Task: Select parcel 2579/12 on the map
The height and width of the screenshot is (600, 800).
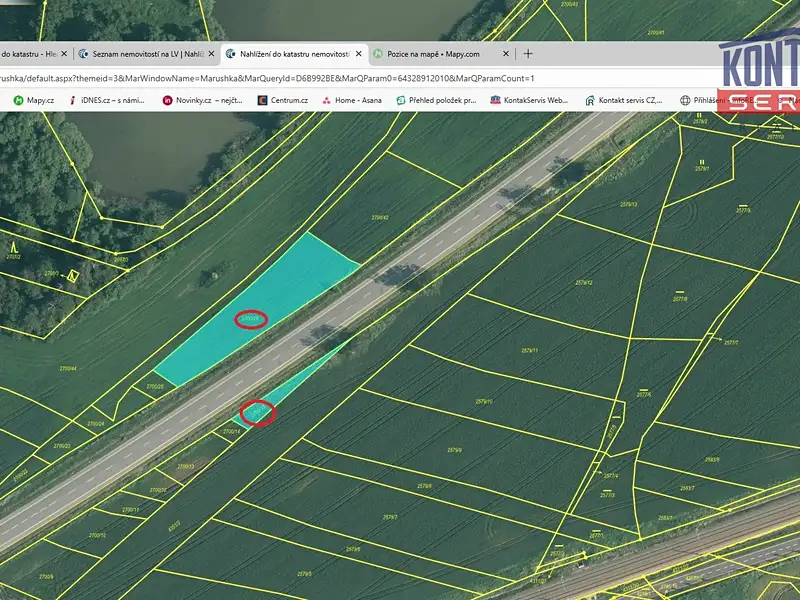Action: [x=584, y=283]
